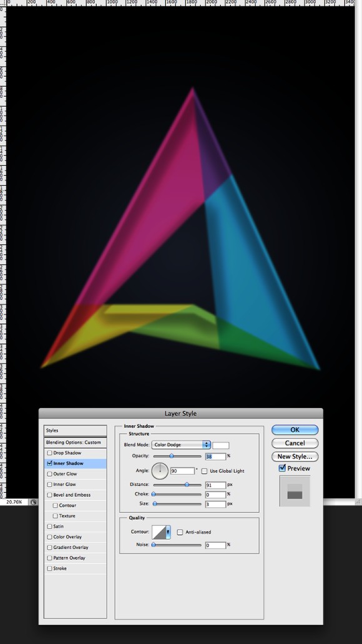
Task: Toggle Use Global Light checkbox
Action: [204, 471]
